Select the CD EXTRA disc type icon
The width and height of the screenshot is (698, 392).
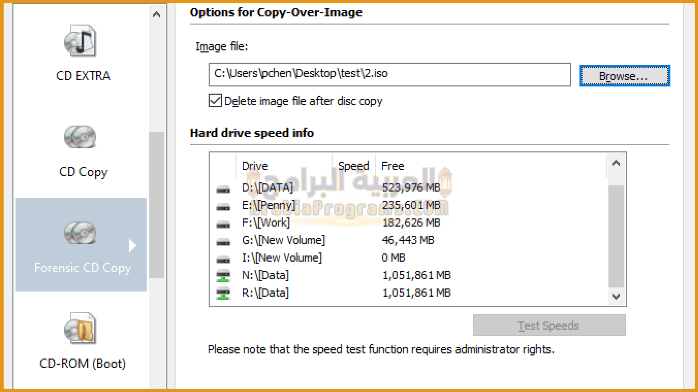pyautogui.click(x=80, y=41)
